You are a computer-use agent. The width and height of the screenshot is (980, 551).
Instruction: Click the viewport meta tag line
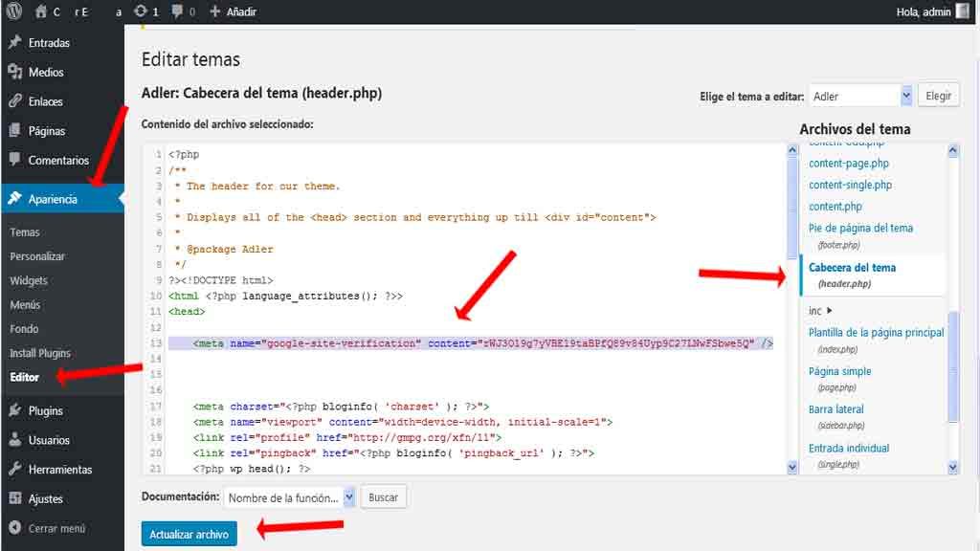tap(403, 422)
